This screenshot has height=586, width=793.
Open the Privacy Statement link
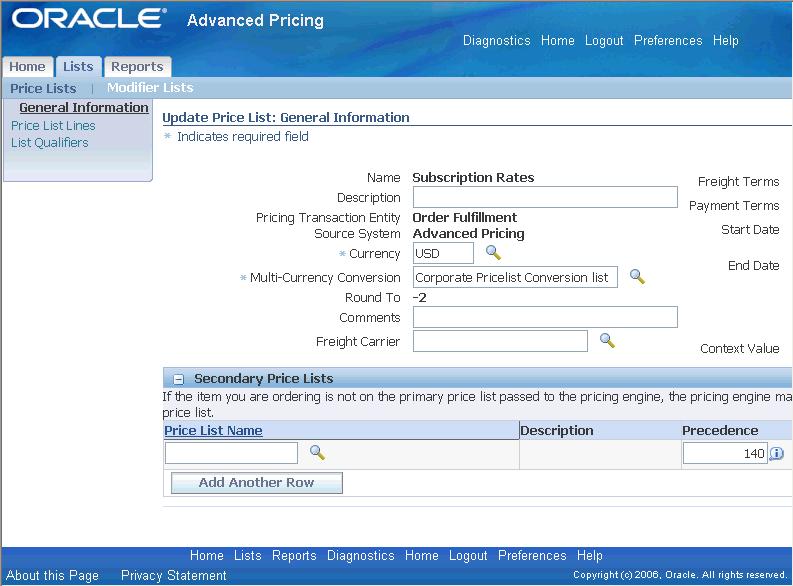click(x=173, y=575)
